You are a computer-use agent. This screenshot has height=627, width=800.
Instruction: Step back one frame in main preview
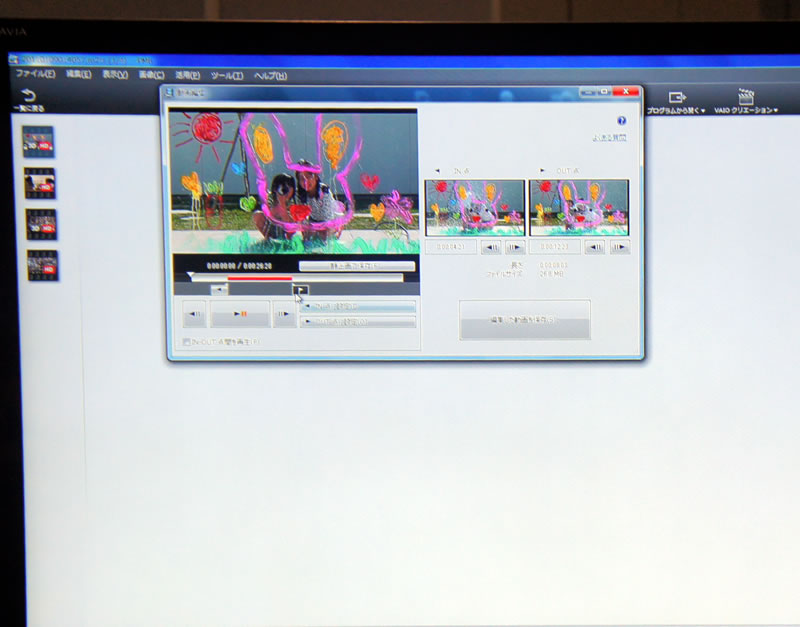tap(194, 314)
